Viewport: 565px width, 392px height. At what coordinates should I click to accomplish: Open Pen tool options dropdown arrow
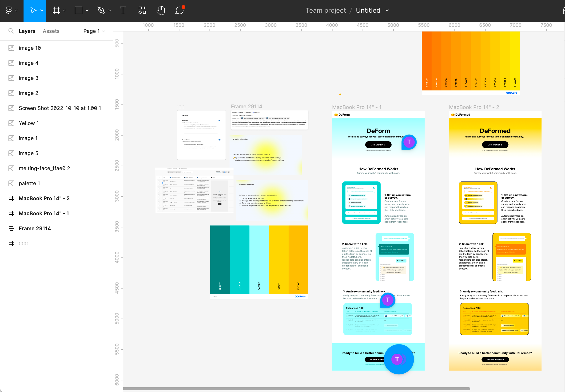click(x=110, y=10)
